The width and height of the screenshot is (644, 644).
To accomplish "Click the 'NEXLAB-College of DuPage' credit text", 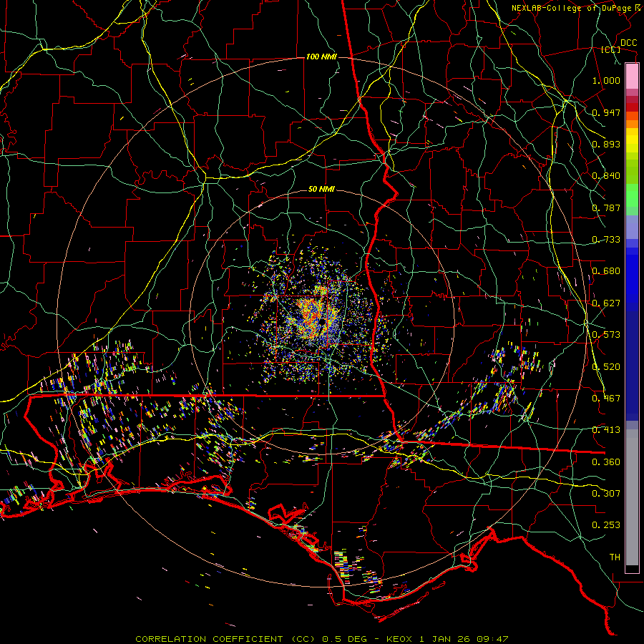I will [x=571, y=8].
